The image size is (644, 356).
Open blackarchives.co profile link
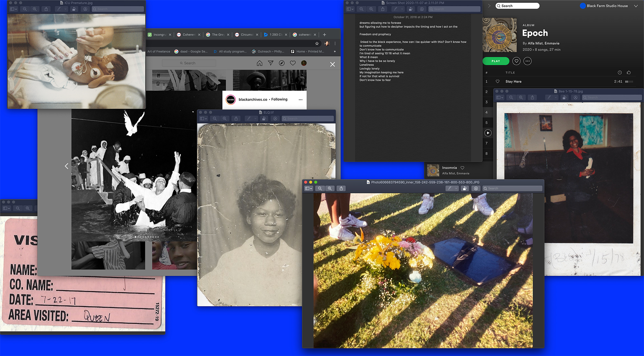click(253, 99)
